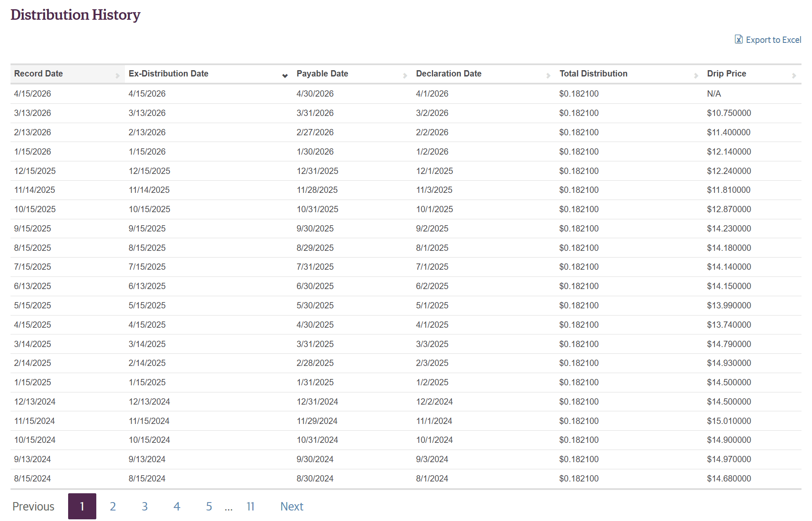
Task: Click Export to Excel link
Action: [x=773, y=40]
